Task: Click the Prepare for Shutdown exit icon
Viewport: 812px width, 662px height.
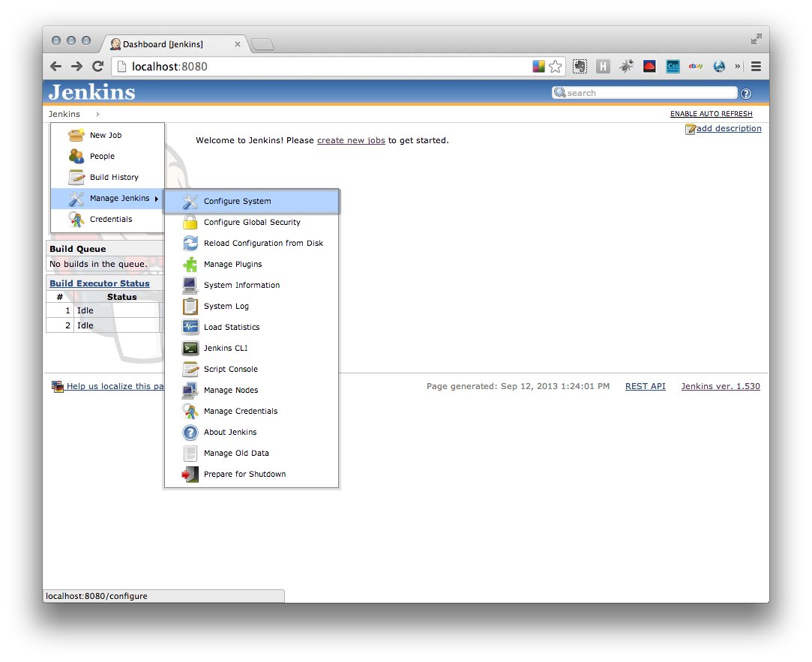Action: click(x=190, y=474)
